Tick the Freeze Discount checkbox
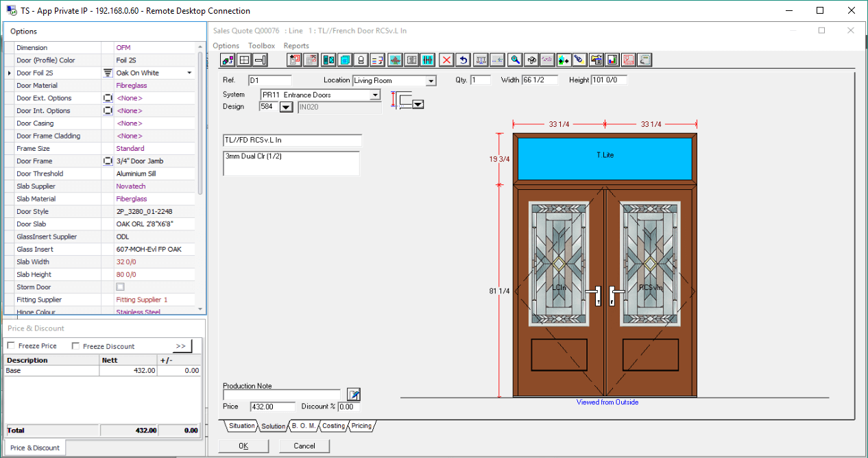The width and height of the screenshot is (868, 458). (x=75, y=346)
